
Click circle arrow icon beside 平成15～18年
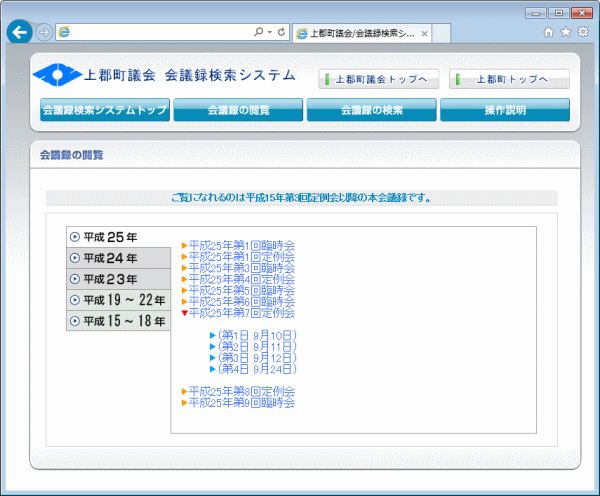pyautogui.click(x=75, y=321)
